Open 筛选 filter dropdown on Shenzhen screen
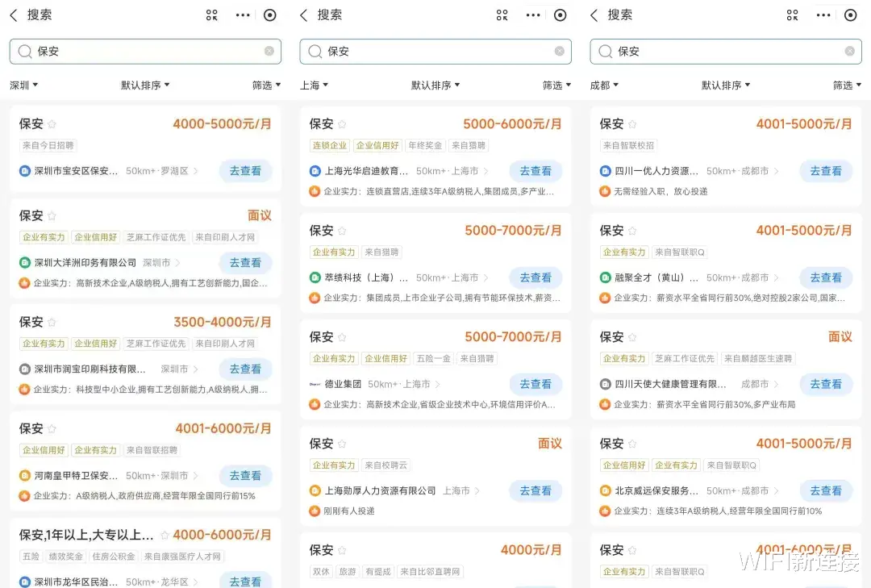The height and width of the screenshot is (588, 871). 267,85
